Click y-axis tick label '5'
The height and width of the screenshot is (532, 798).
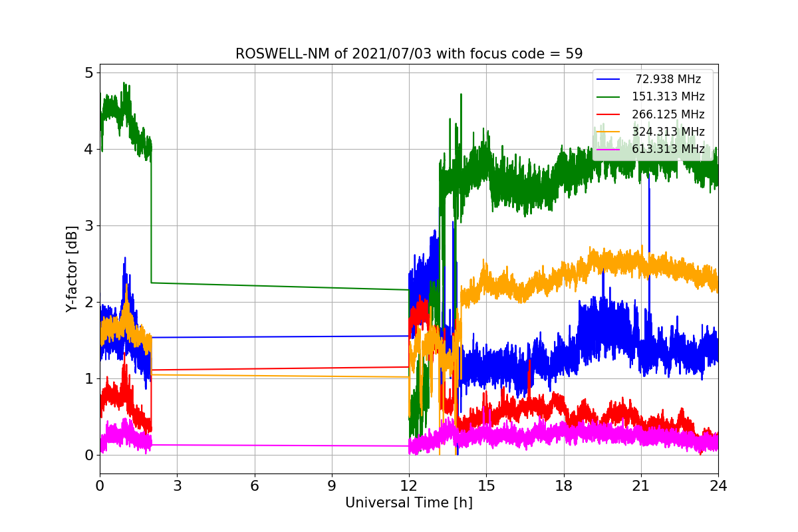click(x=89, y=72)
